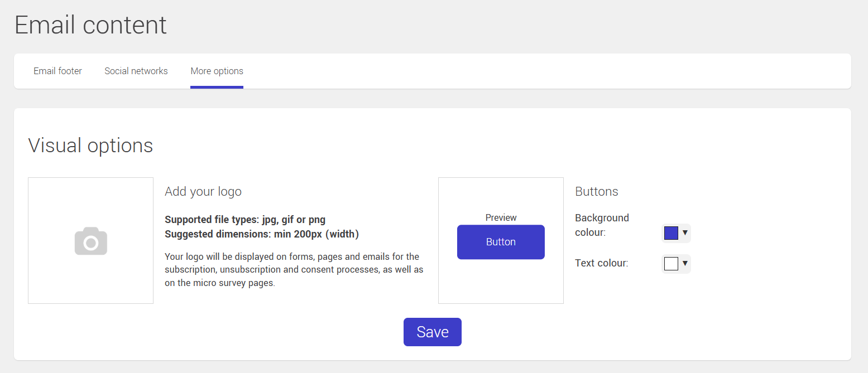This screenshot has height=373, width=868.
Task: Click the camera icon to upload logo
Action: tap(91, 241)
